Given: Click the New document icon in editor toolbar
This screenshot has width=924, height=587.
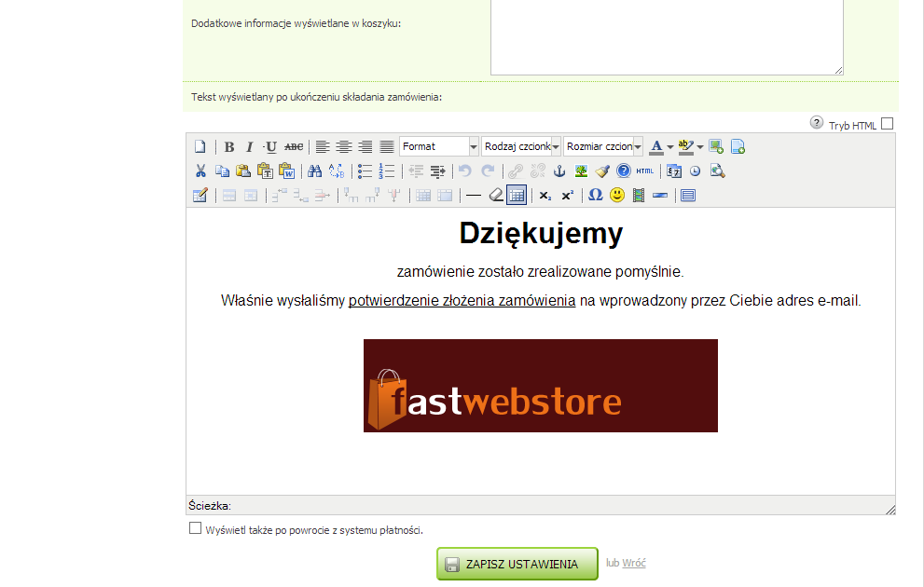Looking at the screenshot, I should click(x=200, y=146).
